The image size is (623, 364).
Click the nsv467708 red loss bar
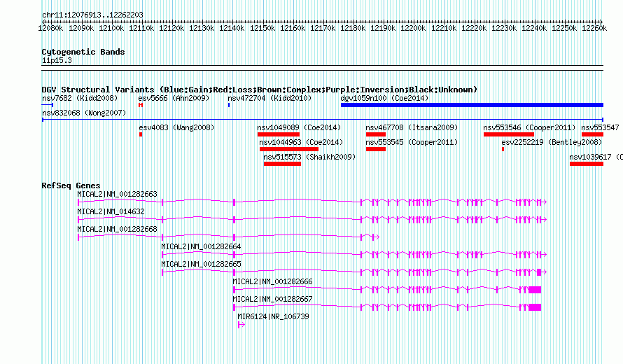(375, 134)
